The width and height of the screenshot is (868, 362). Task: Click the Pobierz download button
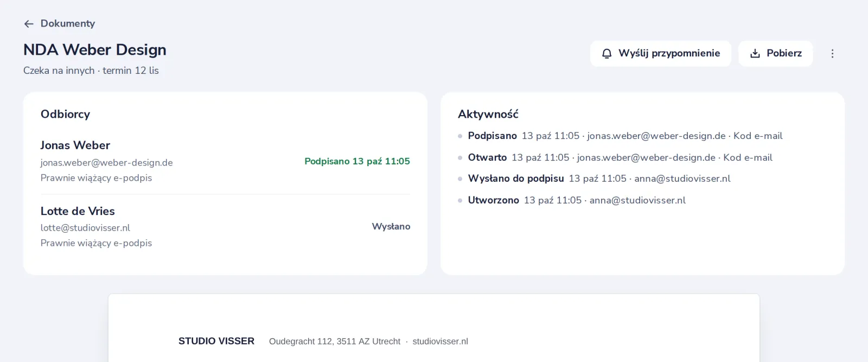[775, 53]
